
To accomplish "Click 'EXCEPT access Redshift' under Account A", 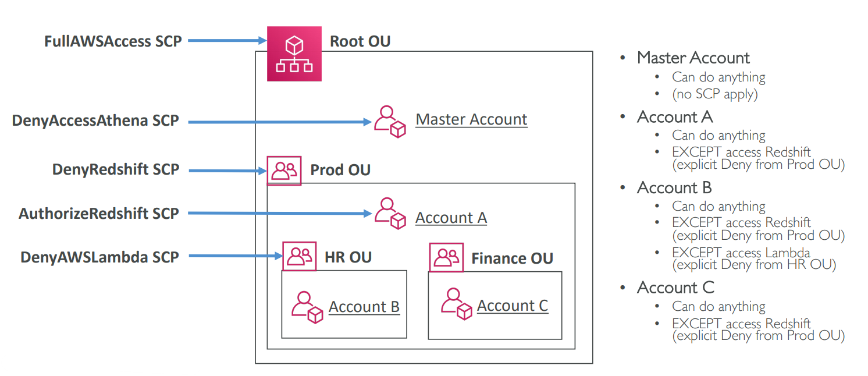I will point(742,152).
